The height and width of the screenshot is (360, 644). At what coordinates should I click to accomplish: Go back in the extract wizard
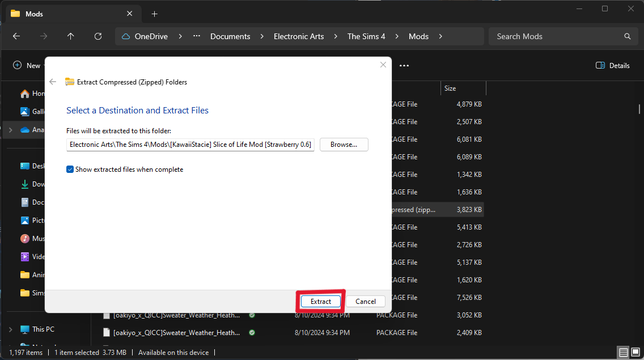coord(53,82)
